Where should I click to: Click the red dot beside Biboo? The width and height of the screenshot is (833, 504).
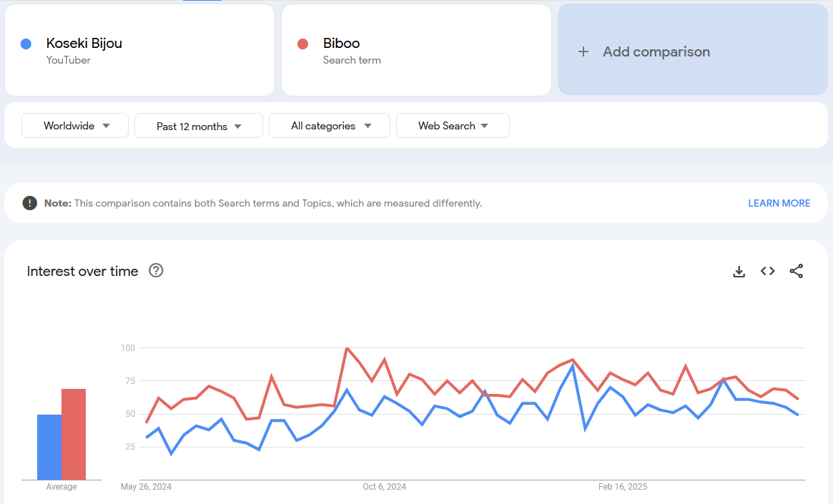point(302,44)
